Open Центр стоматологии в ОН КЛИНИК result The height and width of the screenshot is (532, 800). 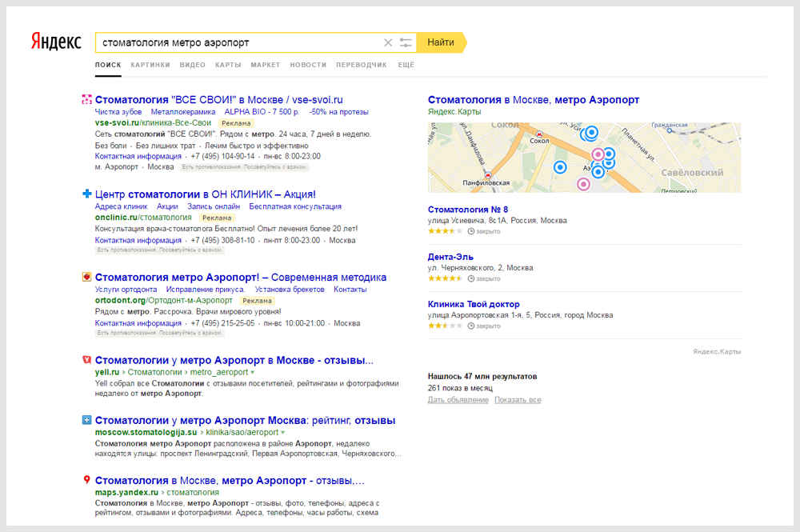click(205, 194)
